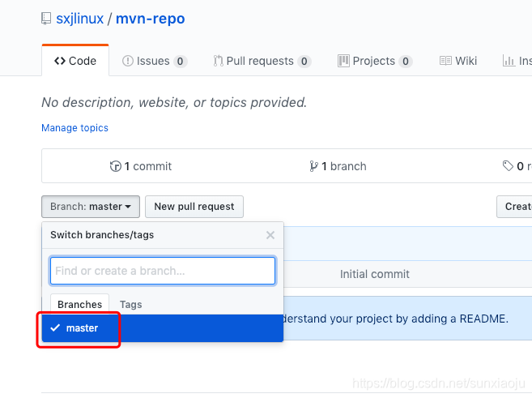This screenshot has width=532, height=398.
Task: Click the Issues circle exclamation icon
Action: coord(128,61)
